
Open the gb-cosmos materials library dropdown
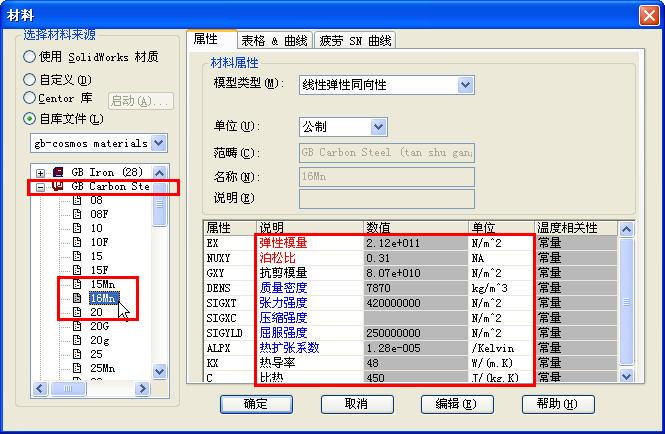pyautogui.click(x=159, y=143)
